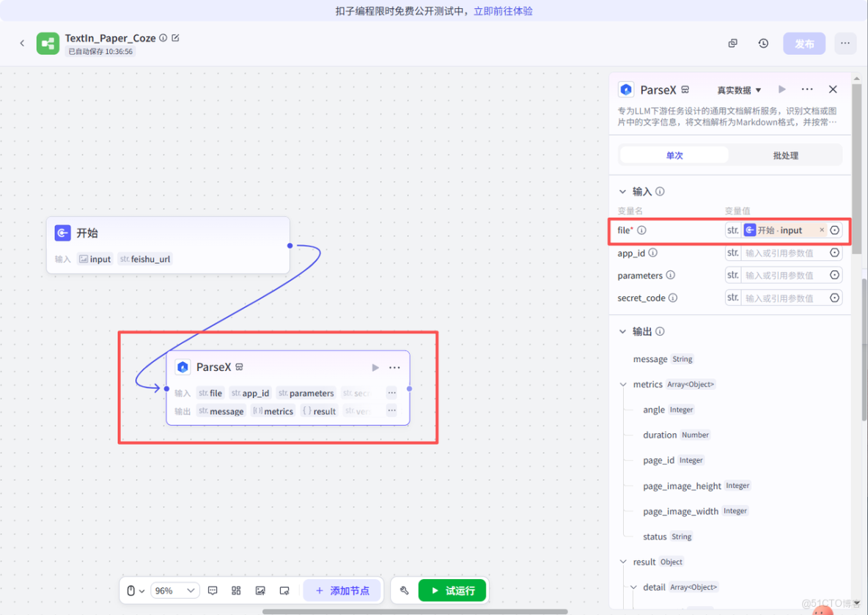Viewport: 868px width, 615px height.
Task: Switch to the 批处理 tab
Action: point(784,155)
